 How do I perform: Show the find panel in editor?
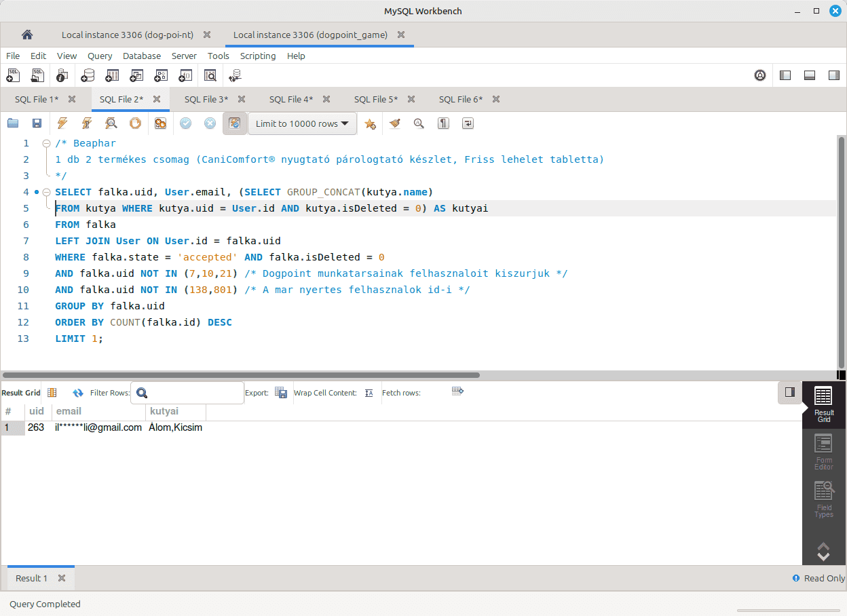click(419, 123)
